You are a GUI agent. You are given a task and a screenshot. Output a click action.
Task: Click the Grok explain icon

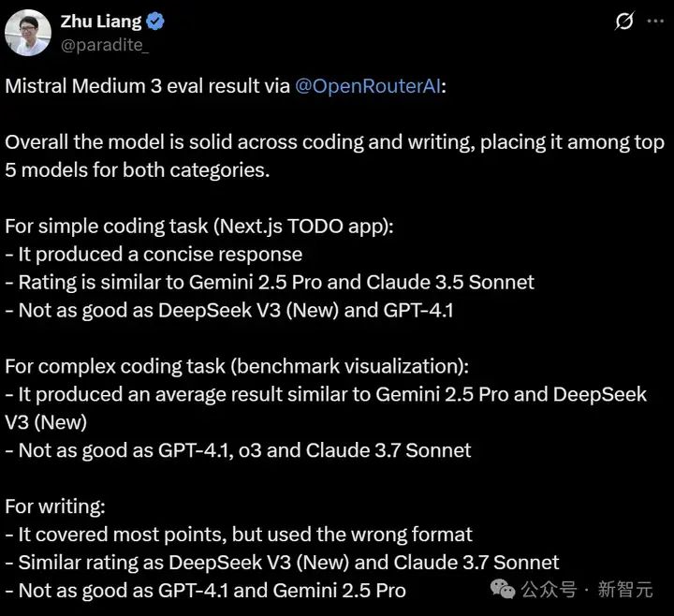pos(624,21)
